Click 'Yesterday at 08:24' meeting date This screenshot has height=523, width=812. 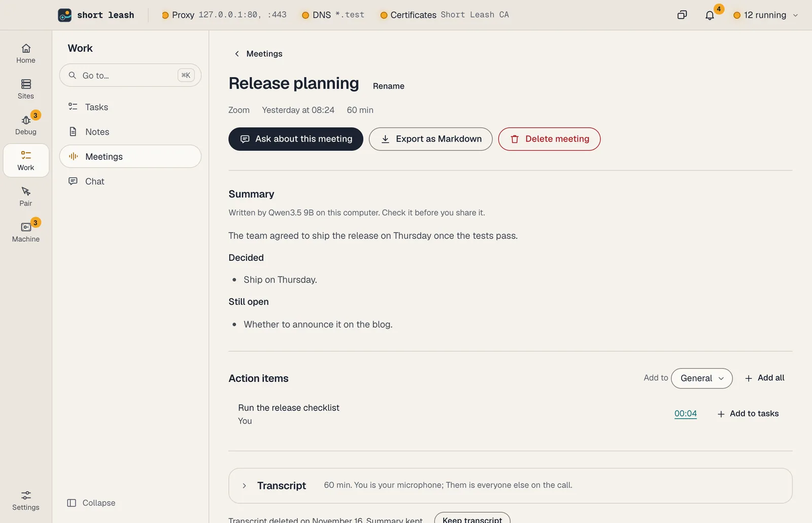point(298,110)
